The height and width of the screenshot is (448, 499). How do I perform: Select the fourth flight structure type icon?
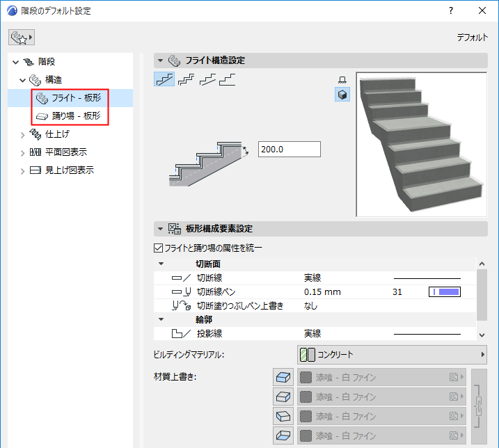(227, 79)
